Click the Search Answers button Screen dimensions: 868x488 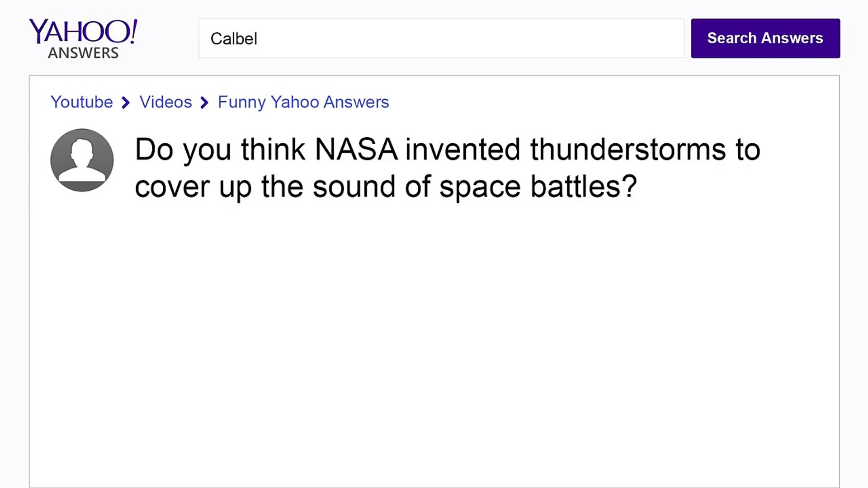point(765,38)
